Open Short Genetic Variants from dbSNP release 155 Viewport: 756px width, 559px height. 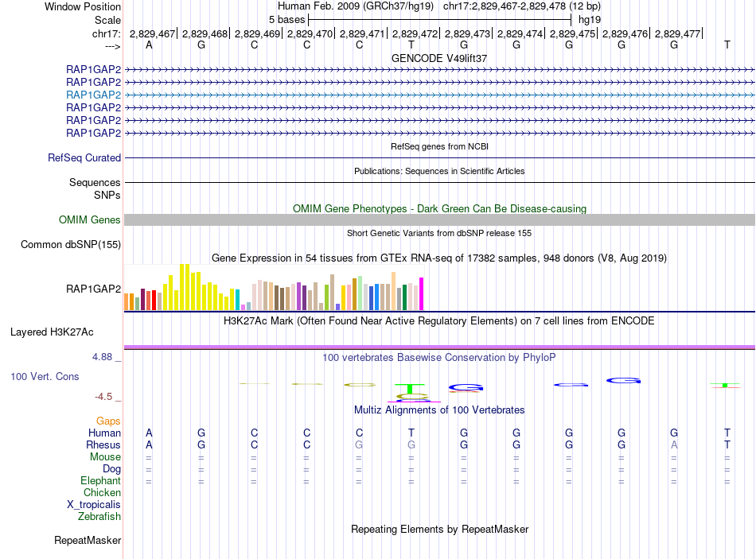(x=439, y=233)
